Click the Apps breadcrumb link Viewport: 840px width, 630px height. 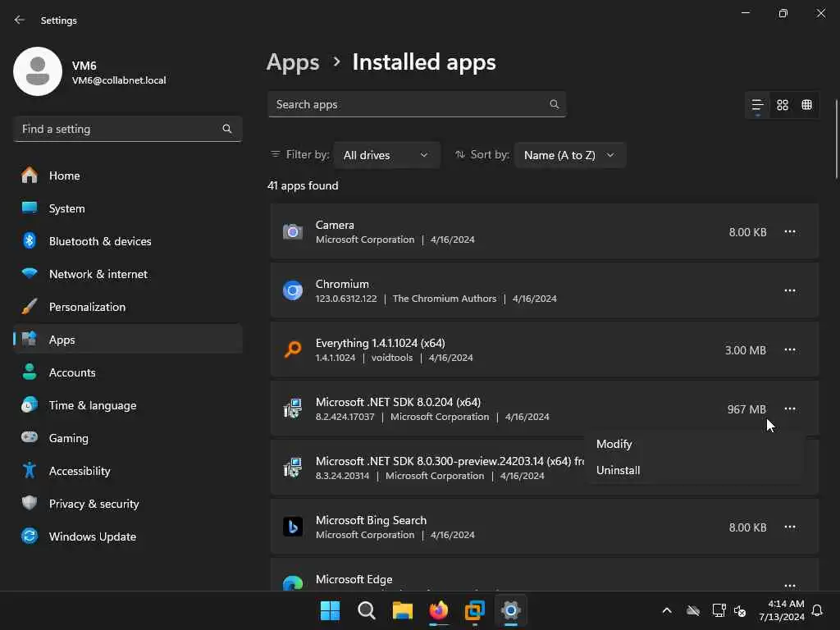tap(293, 62)
